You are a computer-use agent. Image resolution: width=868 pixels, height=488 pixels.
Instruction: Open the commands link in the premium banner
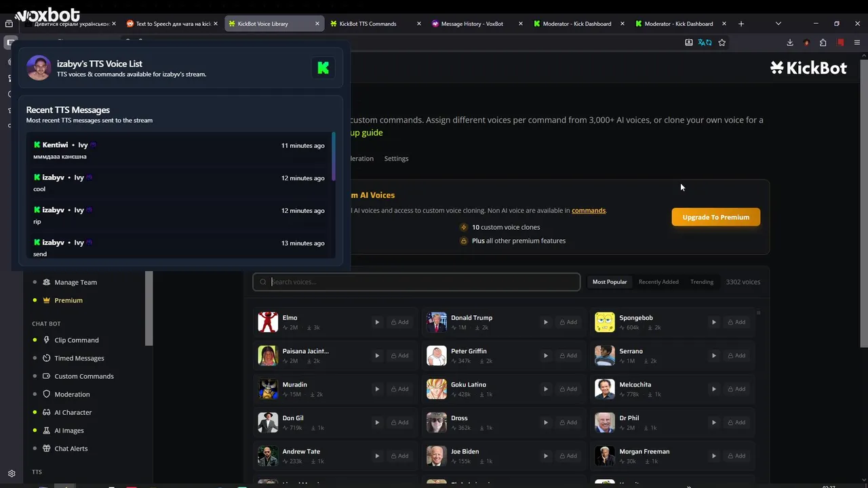tap(589, 210)
